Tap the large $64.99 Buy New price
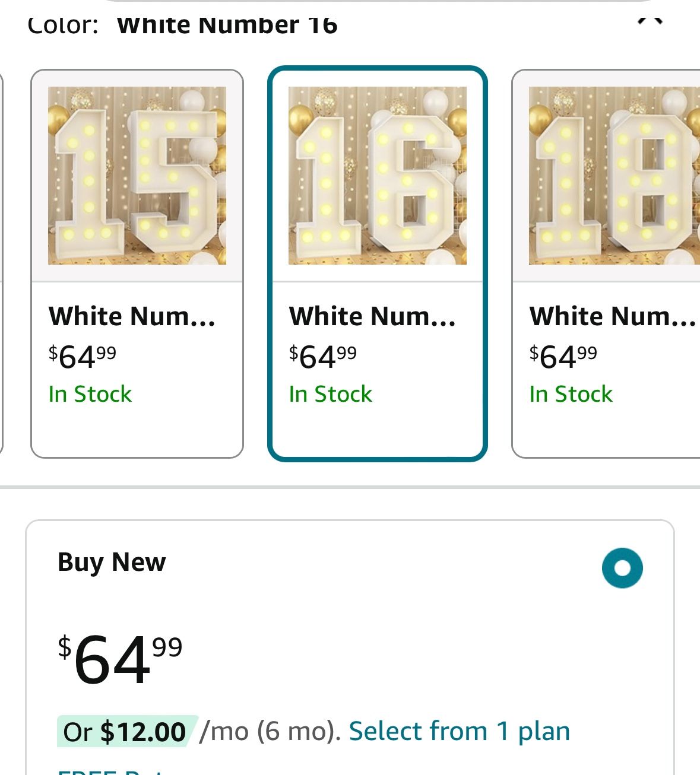Viewport: 700px width, 775px height. pyautogui.click(x=120, y=659)
